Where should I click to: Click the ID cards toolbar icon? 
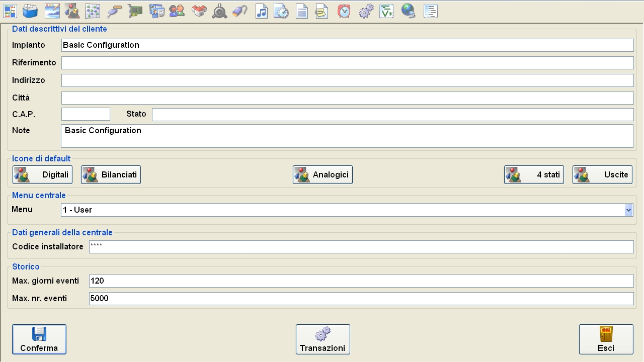pyautogui.click(x=156, y=11)
